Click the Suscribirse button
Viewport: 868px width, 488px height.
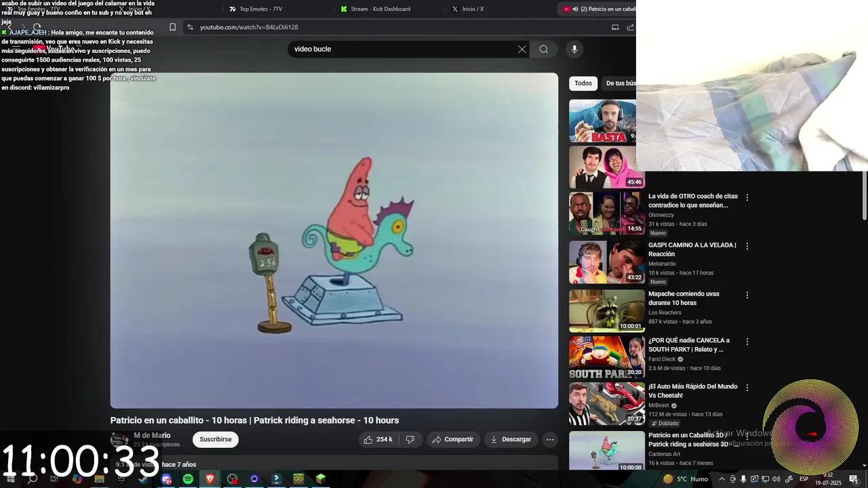[216, 439]
